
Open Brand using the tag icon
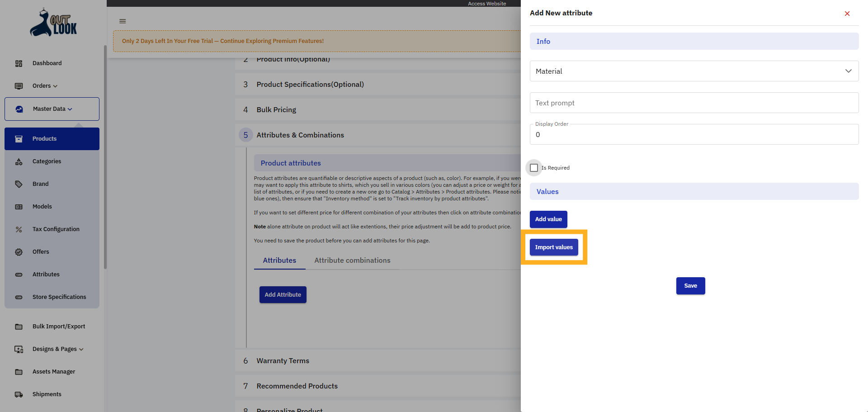click(19, 184)
